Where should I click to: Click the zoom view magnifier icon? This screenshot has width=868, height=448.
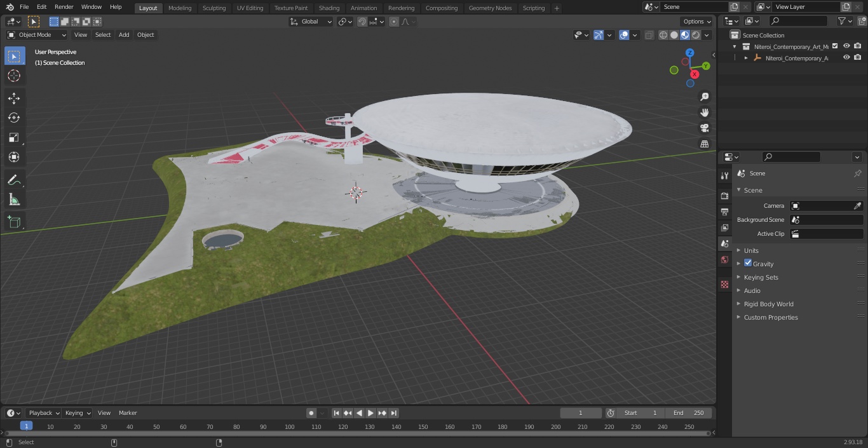(x=705, y=97)
